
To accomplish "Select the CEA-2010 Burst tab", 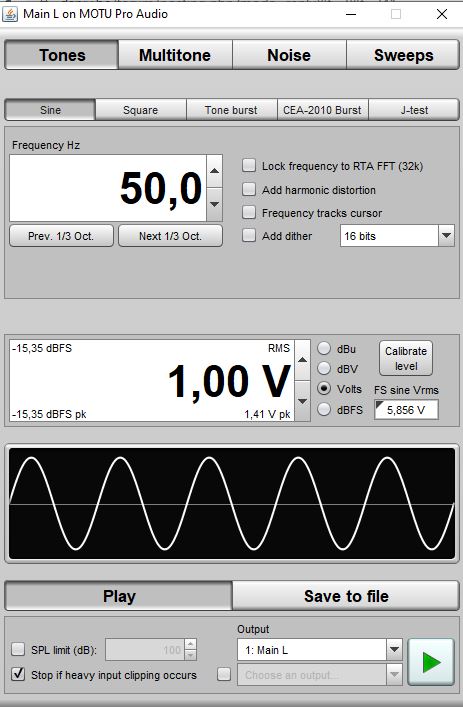I will click(322, 110).
